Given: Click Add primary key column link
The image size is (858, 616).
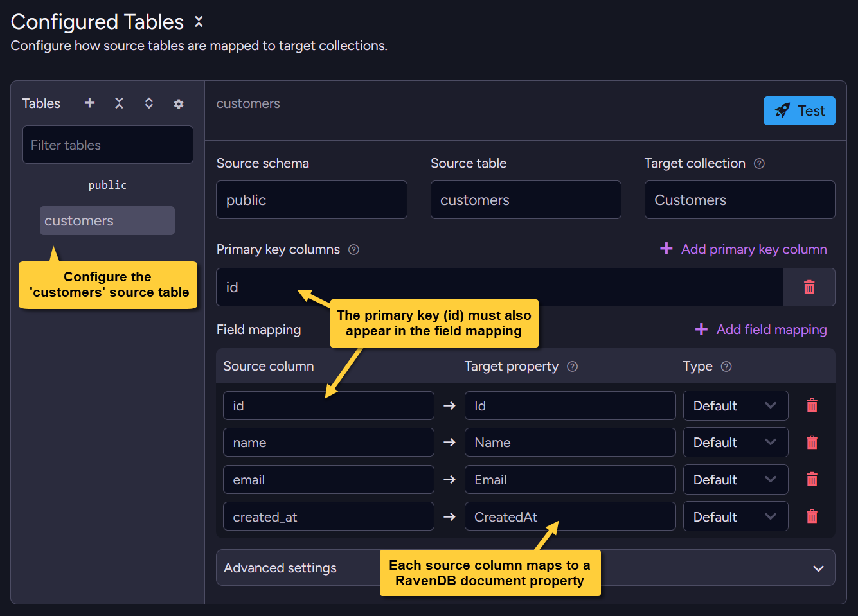Looking at the screenshot, I should (x=744, y=249).
